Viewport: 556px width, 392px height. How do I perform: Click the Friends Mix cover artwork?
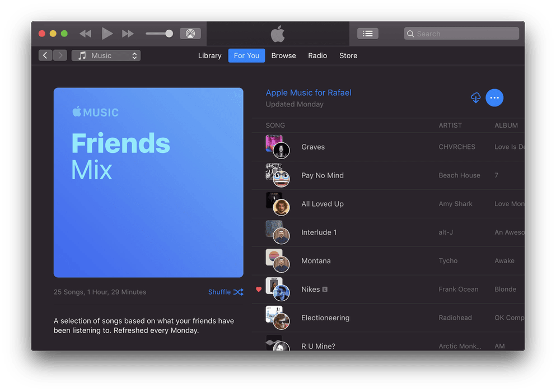pyautogui.click(x=148, y=183)
